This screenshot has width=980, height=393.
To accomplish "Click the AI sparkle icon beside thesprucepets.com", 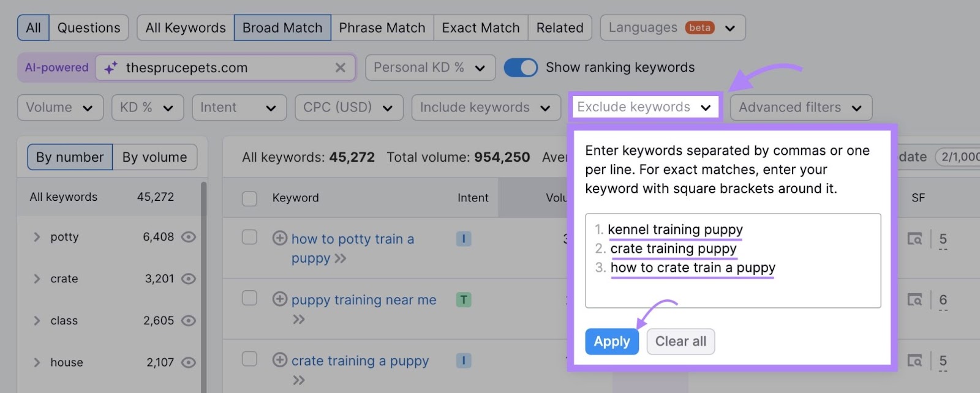I will 111,68.
